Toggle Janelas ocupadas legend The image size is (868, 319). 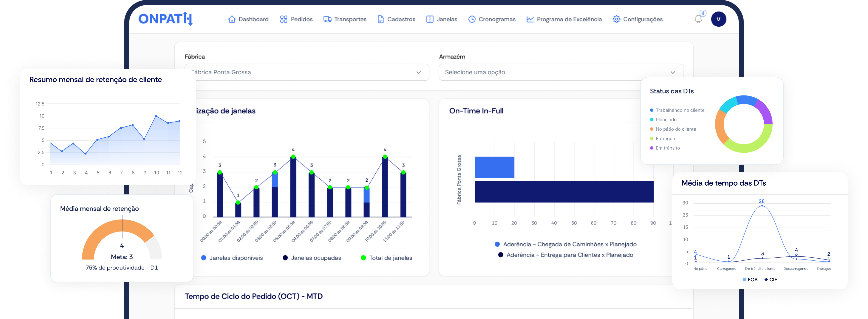coord(312,258)
